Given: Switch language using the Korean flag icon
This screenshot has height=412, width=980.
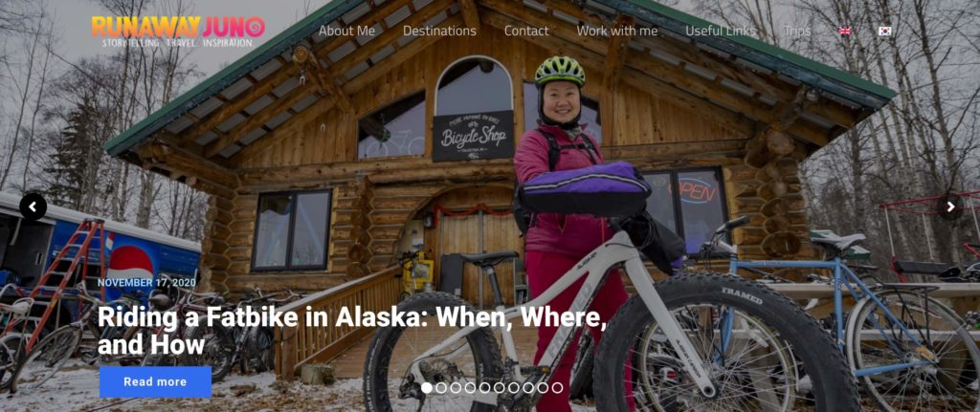Looking at the screenshot, I should [x=884, y=32].
